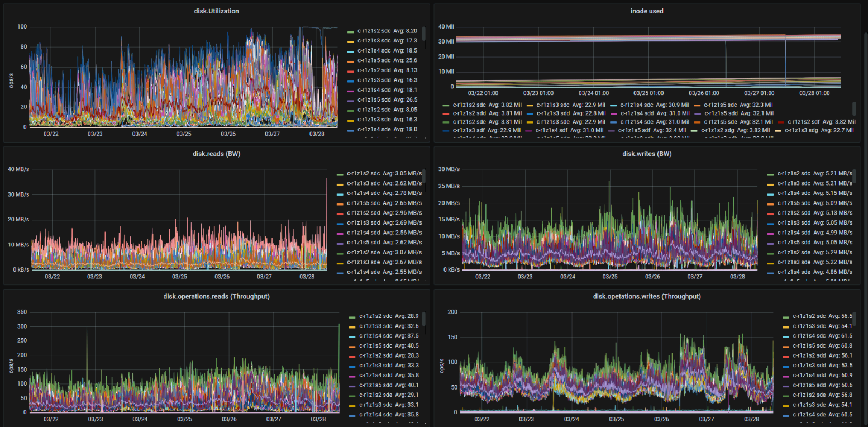Click green color swatch for c-r1z1s2 sdc in disk.Utilization
This screenshot has width=868, height=427.
point(351,31)
